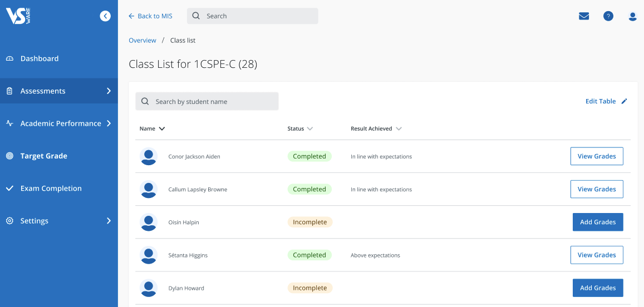Image resolution: width=644 pixels, height=307 pixels.
Task: Expand the Settings menu chevron
Action: (x=109, y=221)
